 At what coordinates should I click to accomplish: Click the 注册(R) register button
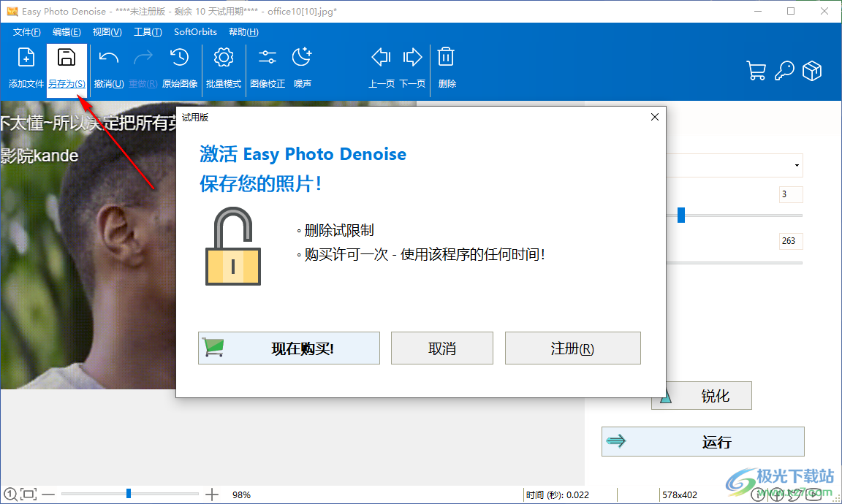pyautogui.click(x=572, y=348)
